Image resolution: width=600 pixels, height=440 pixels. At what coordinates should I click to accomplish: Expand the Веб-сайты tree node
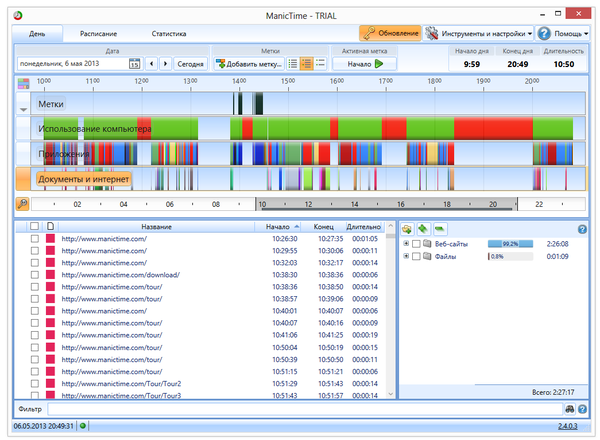tap(406, 243)
